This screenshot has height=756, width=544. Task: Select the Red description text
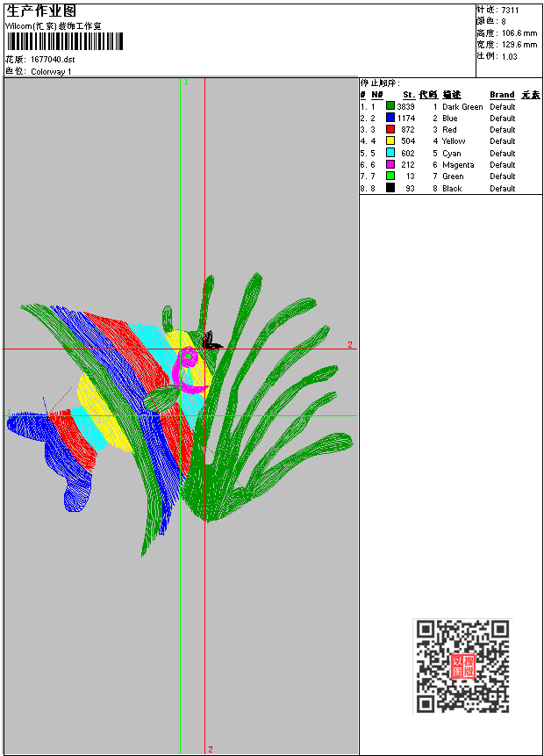pyautogui.click(x=449, y=130)
